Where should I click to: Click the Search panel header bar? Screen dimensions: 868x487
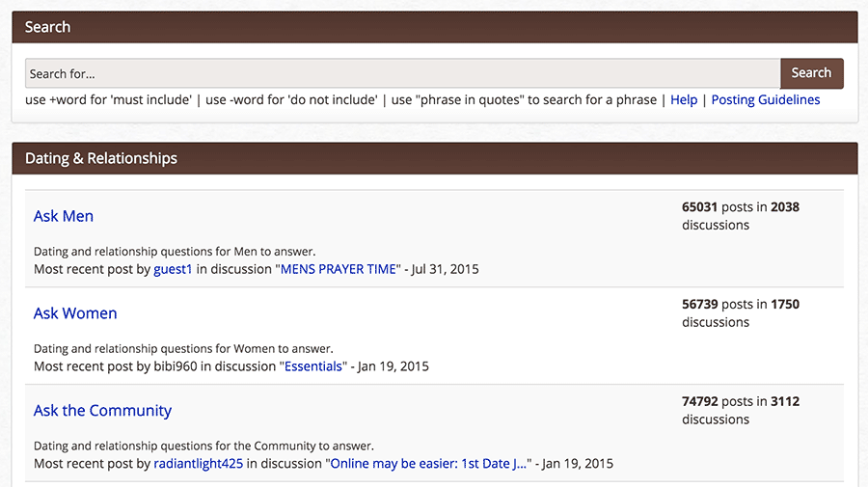tap(435, 27)
